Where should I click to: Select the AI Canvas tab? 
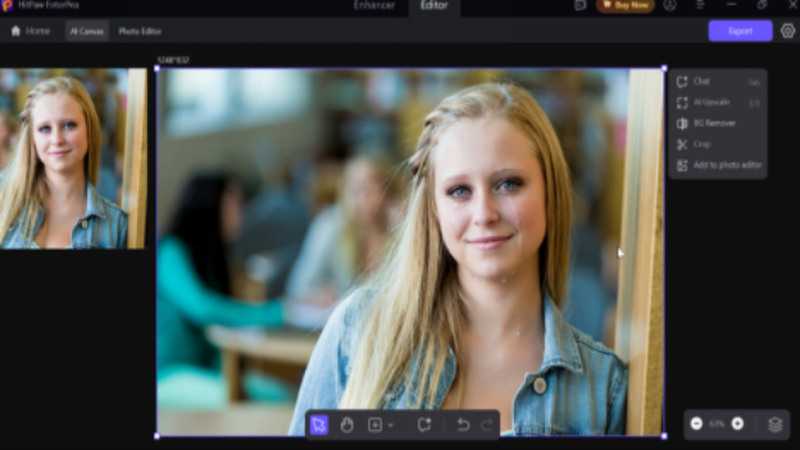click(87, 31)
